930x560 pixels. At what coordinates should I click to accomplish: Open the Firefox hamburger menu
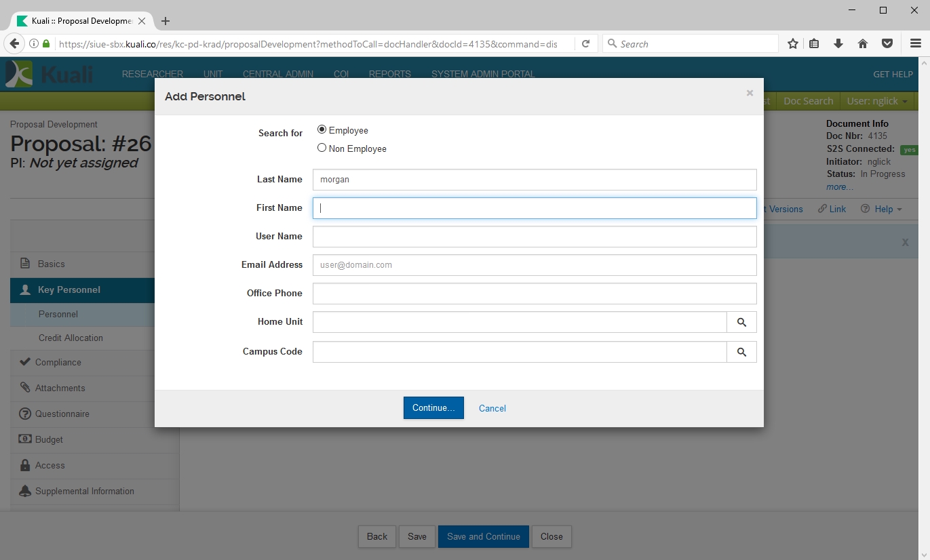[x=915, y=44]
